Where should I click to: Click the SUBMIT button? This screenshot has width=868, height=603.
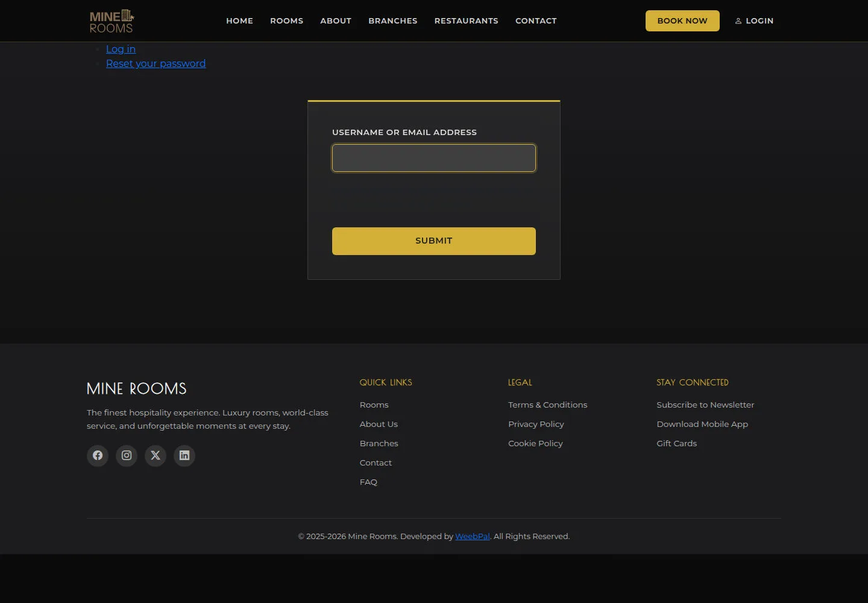pyautogui.click(x=434, y=241)
